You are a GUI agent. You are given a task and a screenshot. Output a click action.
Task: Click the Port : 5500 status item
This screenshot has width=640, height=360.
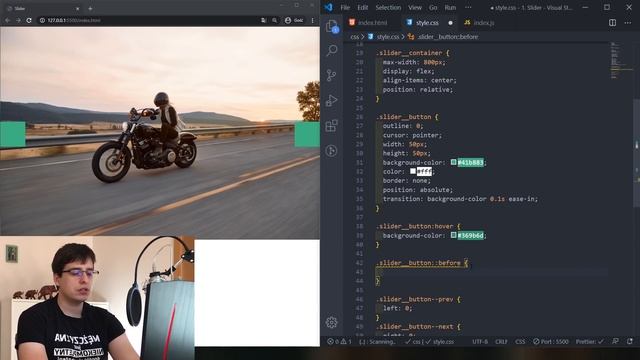coord(550,342)
